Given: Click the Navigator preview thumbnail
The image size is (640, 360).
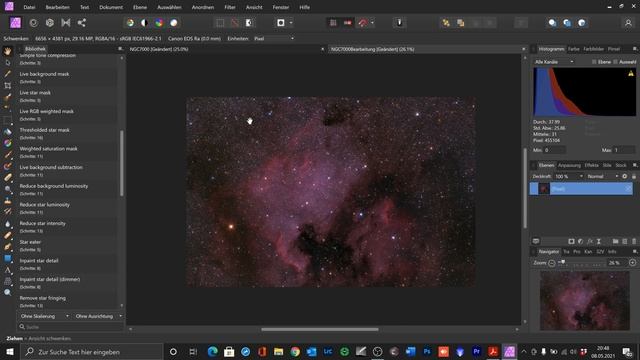Looking at the screenshot, I should (584, 300).
